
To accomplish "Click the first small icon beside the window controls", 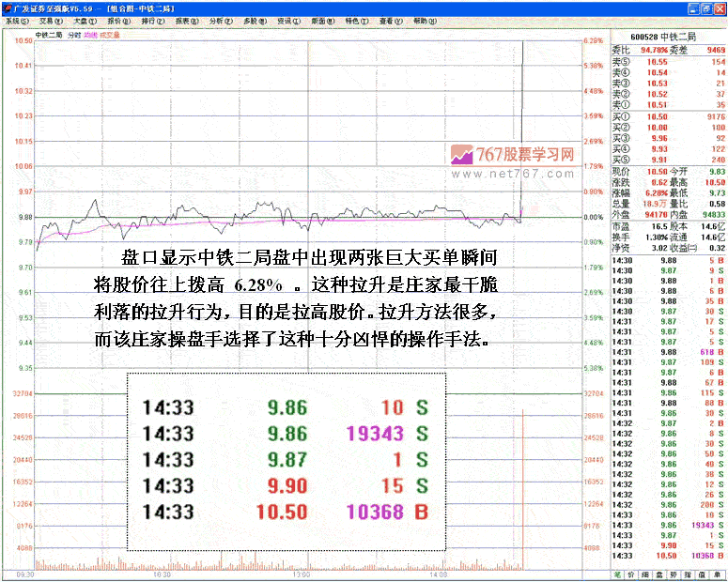I will point(692,7).
